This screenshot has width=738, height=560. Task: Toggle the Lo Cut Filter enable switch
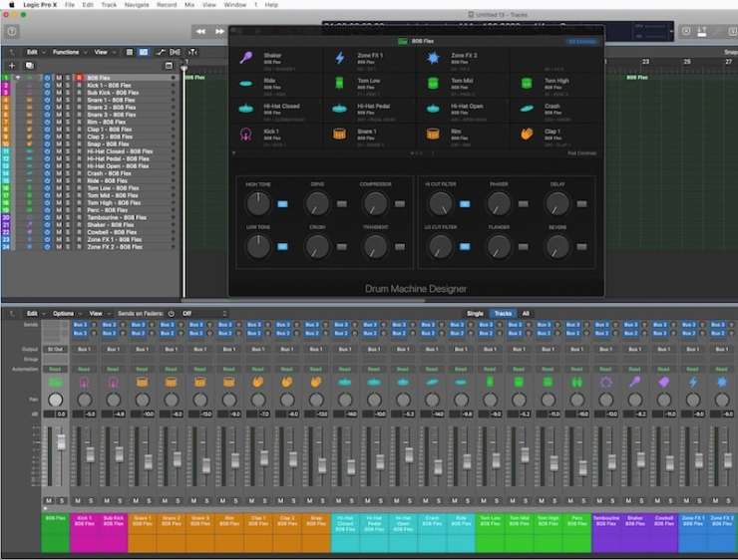(x=465, y=246)
